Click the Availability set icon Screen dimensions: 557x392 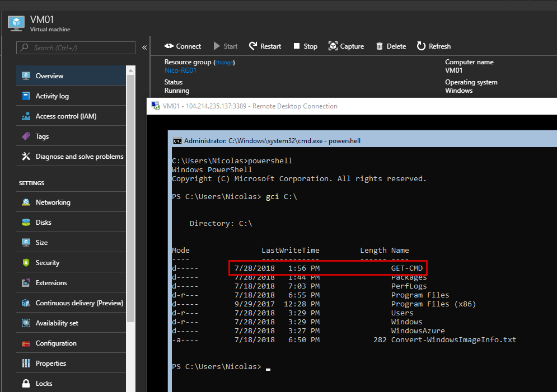26,323
